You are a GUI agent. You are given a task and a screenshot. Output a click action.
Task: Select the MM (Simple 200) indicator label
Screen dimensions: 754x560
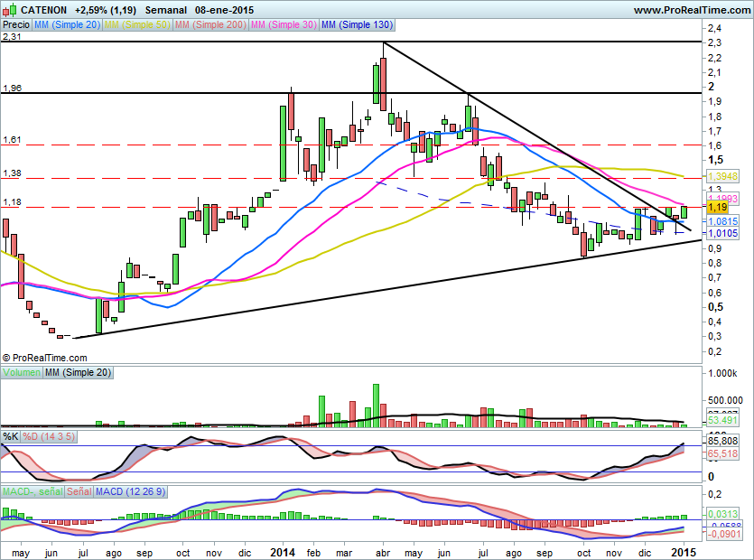tap(209, 25)
